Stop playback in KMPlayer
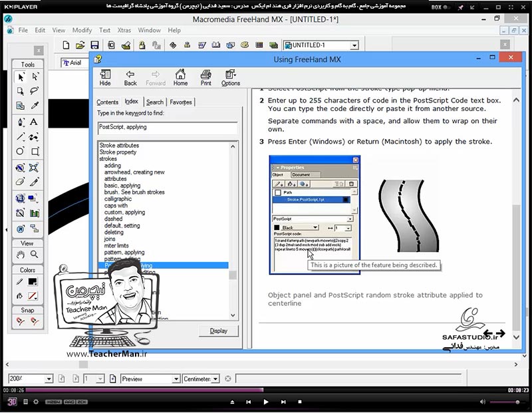Screen dimensions: 532x413 [x=300, y=402]
